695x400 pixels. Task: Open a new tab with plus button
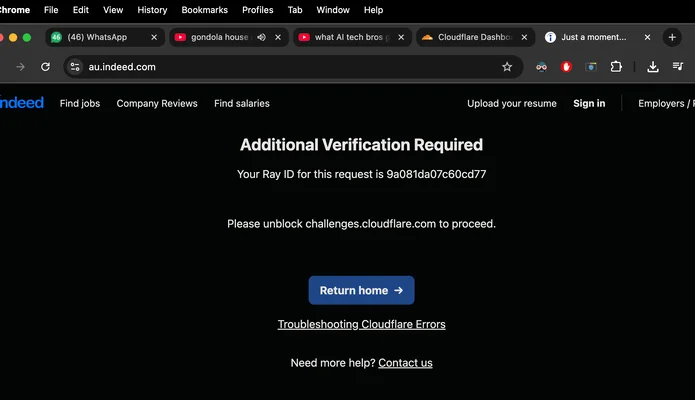point(672,37)
